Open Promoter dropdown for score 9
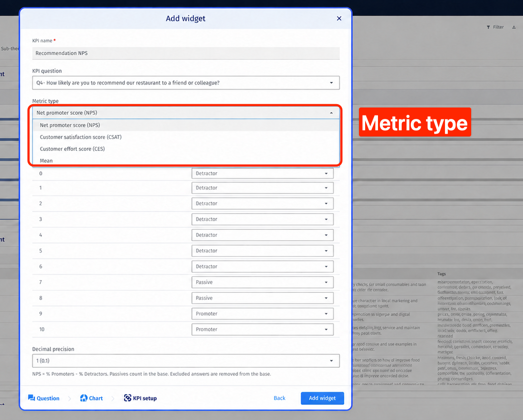 262,313
